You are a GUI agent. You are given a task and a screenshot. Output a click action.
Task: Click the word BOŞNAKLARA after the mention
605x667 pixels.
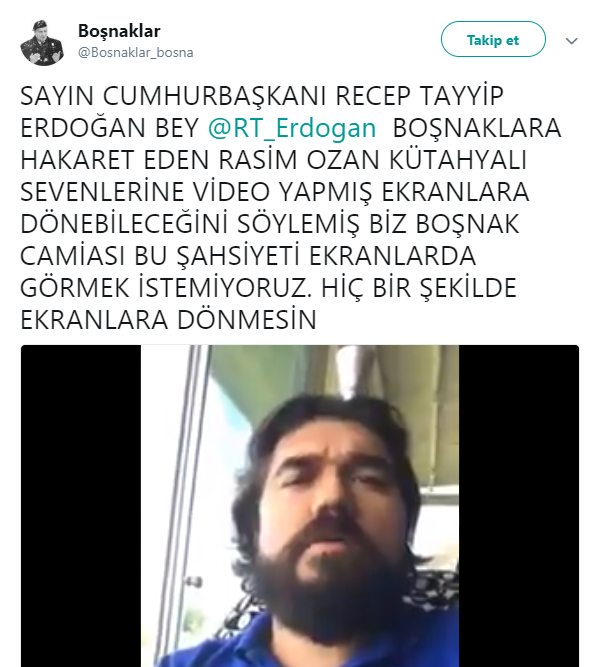[477, 128]
